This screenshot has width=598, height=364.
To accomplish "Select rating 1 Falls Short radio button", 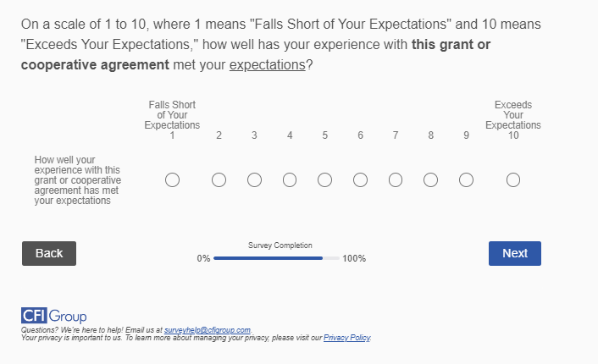I will click(x=172, y=179).
